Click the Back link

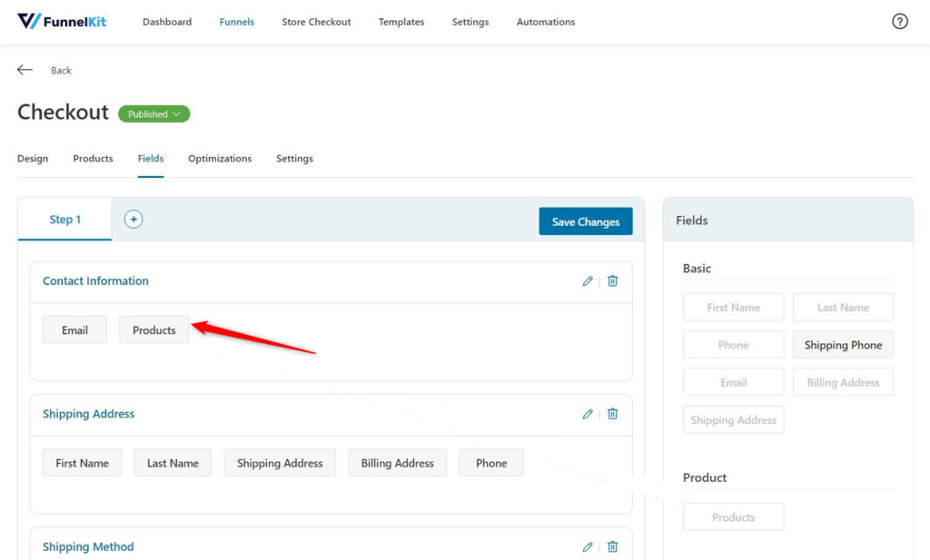point(61,70)
